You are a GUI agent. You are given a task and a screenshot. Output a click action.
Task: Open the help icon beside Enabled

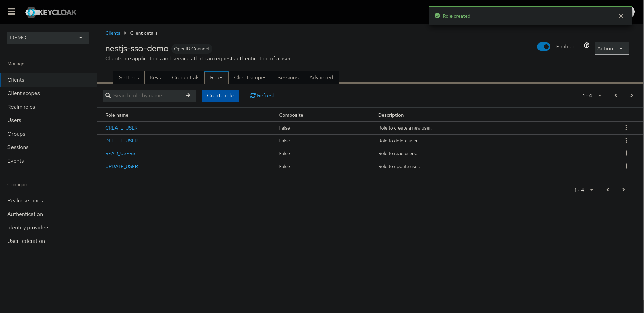click(587, 46)
